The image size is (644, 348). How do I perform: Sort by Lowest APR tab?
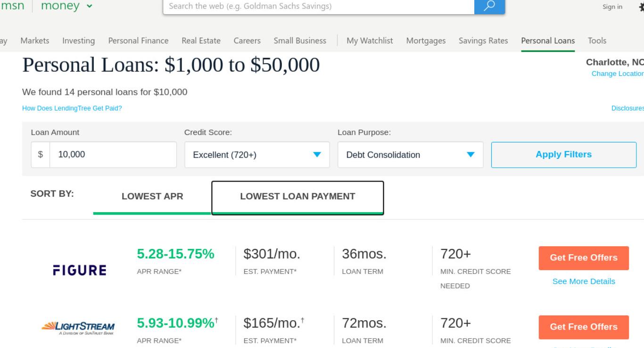click(152, 197)
